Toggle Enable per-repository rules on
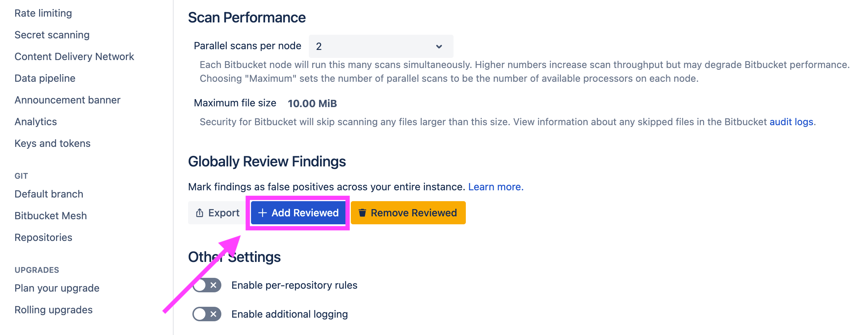868x335 pixels. click(x=206, y=285)
